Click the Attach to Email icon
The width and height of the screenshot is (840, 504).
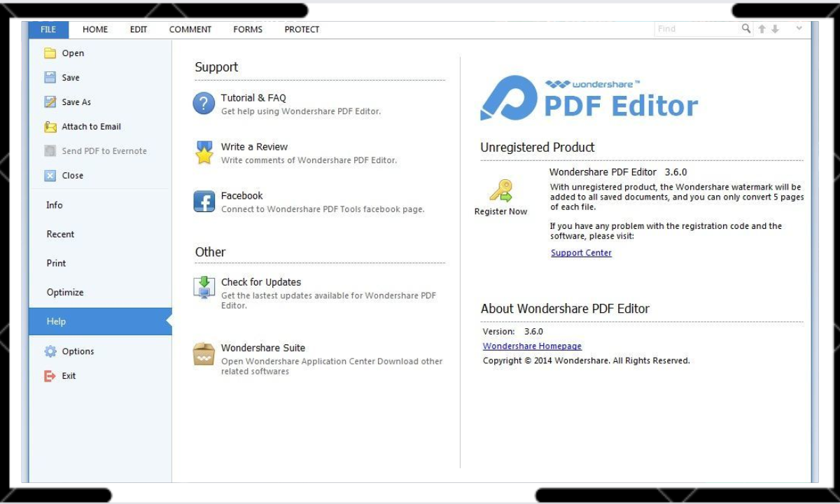click(50, 127)
